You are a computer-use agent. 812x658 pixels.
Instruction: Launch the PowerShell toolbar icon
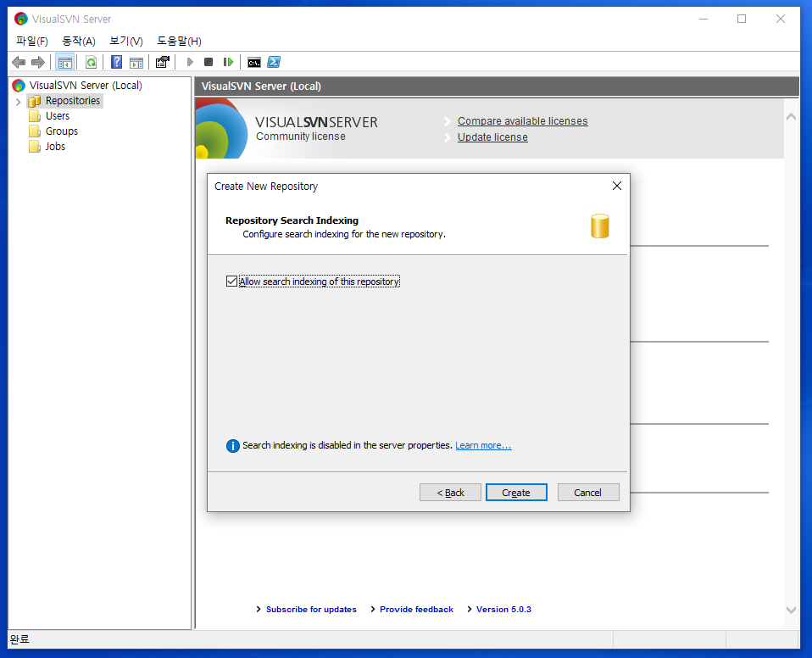tap(274, 62)
